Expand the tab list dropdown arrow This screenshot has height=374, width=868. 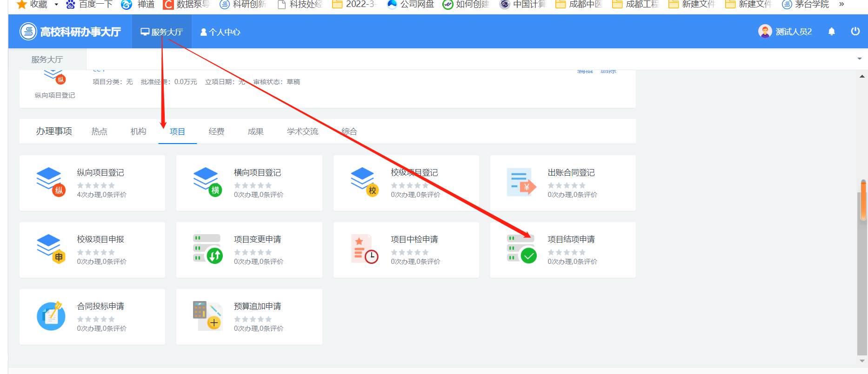coord(859,59)
